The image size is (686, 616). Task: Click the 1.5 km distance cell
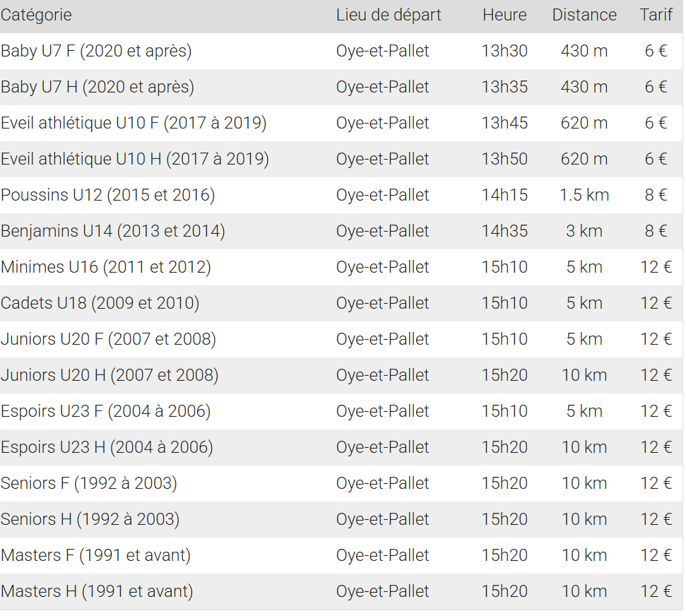(x=584, y=195)
